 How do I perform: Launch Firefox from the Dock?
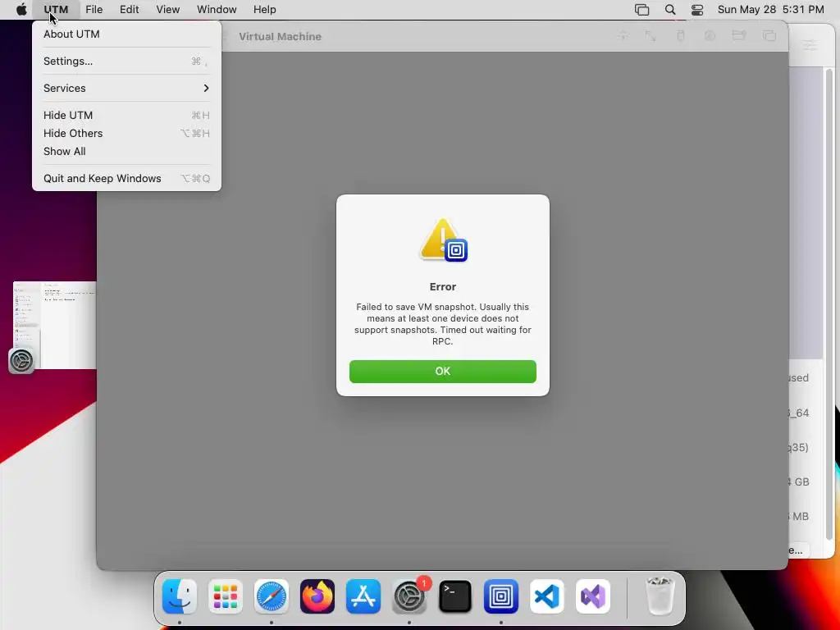pyautogui.click(x=317, y=596)
